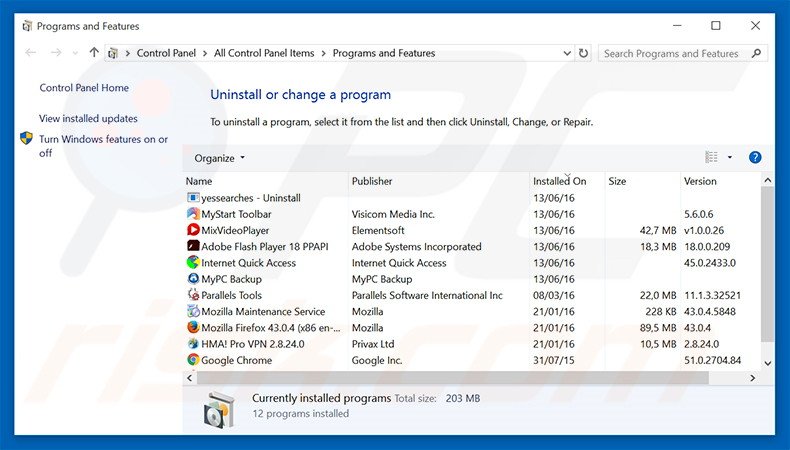This screenshot has width=790, height=450.
Task: Select the HMA! Pro VPN 2.8.24.0 entry
Action: [x=252, y=344]
